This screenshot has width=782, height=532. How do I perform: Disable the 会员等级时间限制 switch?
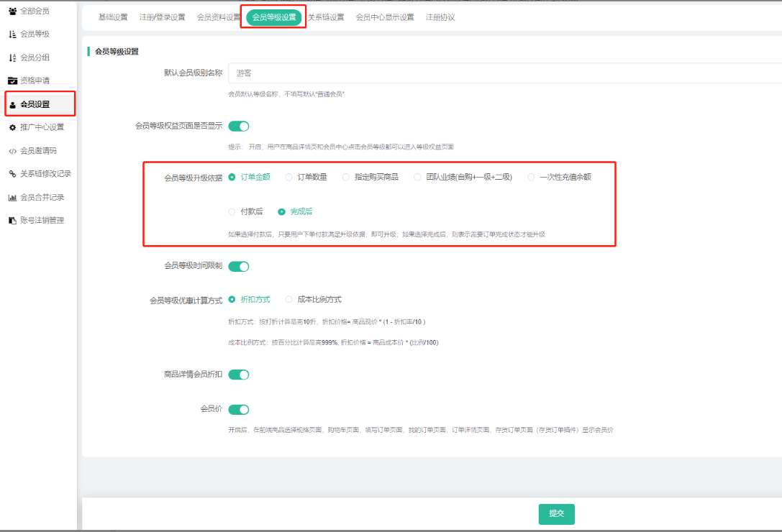tap(239, 267)
